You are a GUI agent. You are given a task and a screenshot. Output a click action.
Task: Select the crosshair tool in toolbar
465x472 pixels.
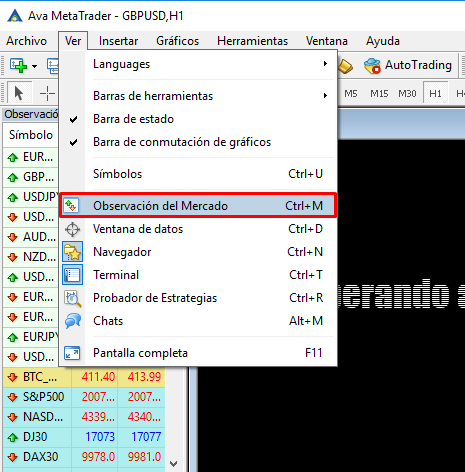point(47,93)
